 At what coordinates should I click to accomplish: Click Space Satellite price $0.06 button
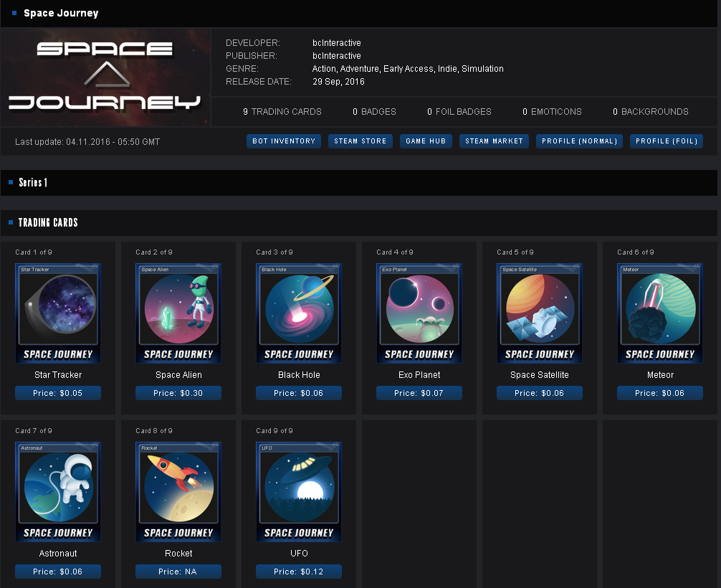click(x=540, y=393)
